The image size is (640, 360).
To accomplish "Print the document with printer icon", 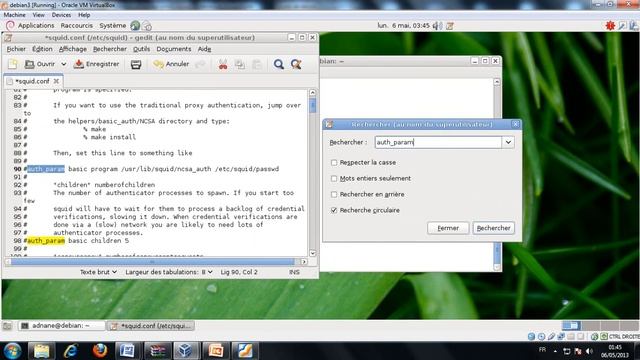I will [x=136, y=64].
